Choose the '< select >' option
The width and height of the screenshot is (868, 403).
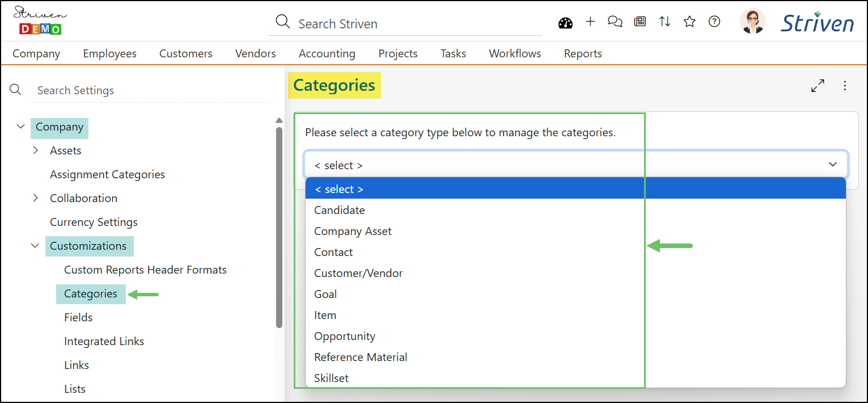pos(575,189)
